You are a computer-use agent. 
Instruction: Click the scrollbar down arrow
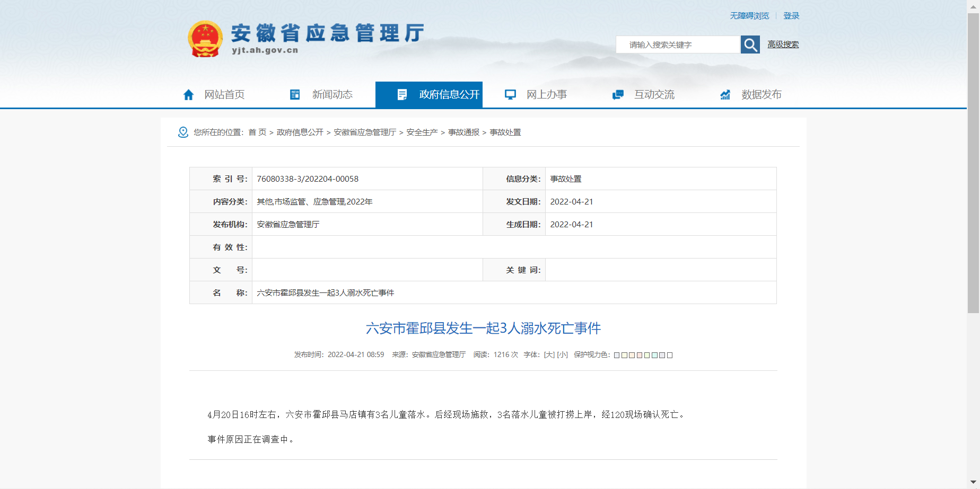(x=973, y=483)
